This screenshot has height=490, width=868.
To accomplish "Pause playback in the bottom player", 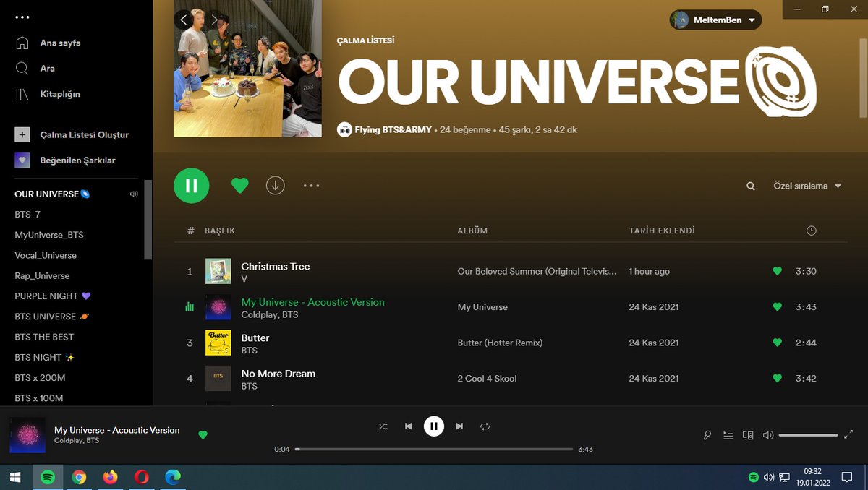I will click(433, 426).
